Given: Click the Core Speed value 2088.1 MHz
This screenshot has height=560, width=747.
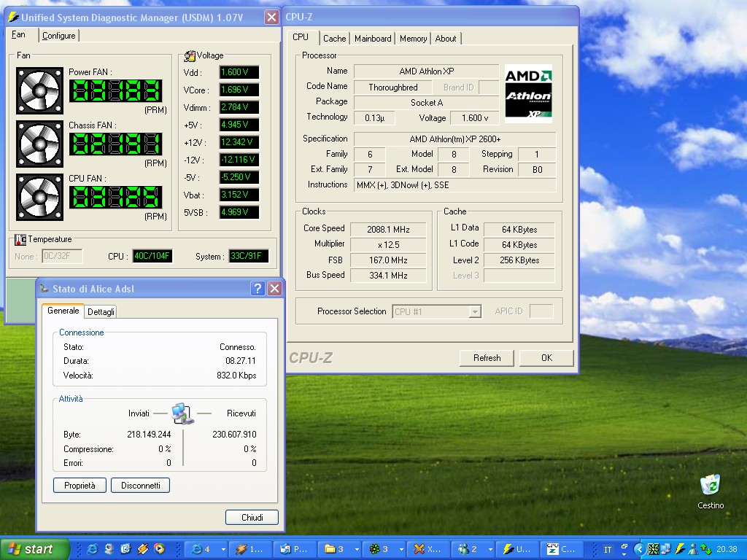Looking at the screenshot, I should 388,230.
